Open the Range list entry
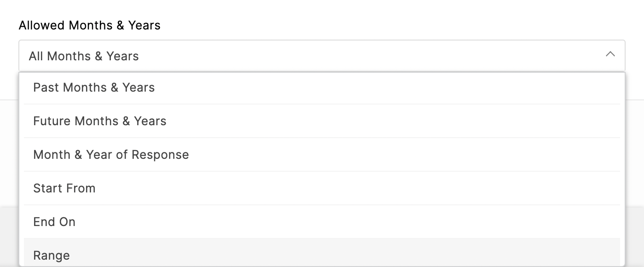This screenshot has height=267, width=644. pos(52,255)
